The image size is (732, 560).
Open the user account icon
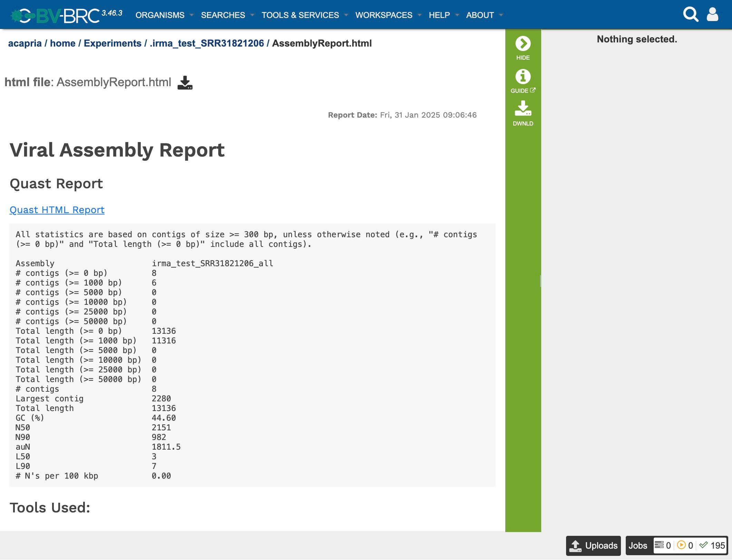pyautogui.click(x=712, y=14)
